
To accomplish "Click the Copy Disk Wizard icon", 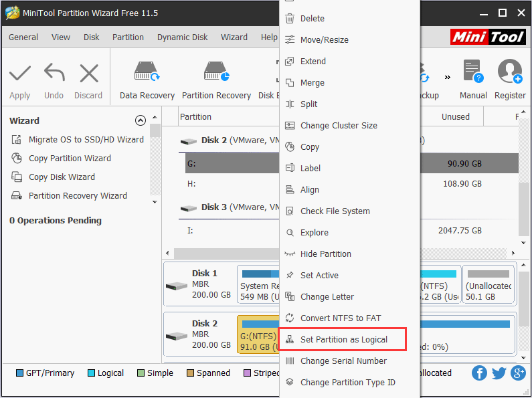I will click(x=17, y=177).
